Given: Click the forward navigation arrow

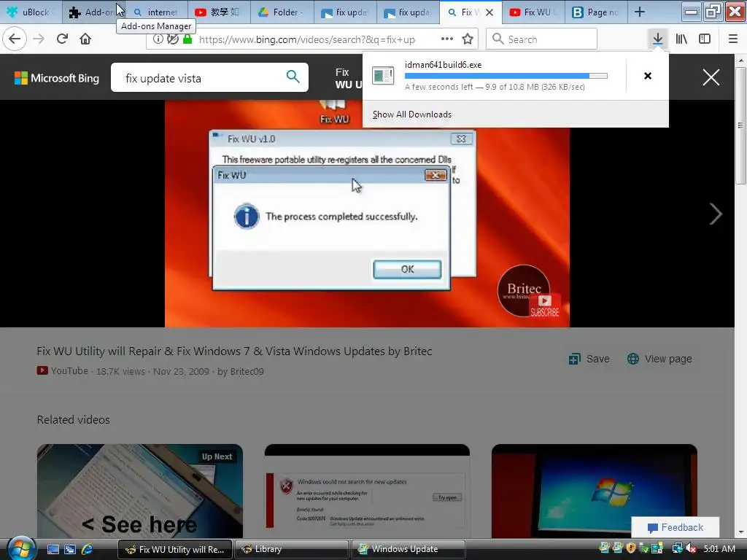Looking at the screenshot, I should (39, 39).
